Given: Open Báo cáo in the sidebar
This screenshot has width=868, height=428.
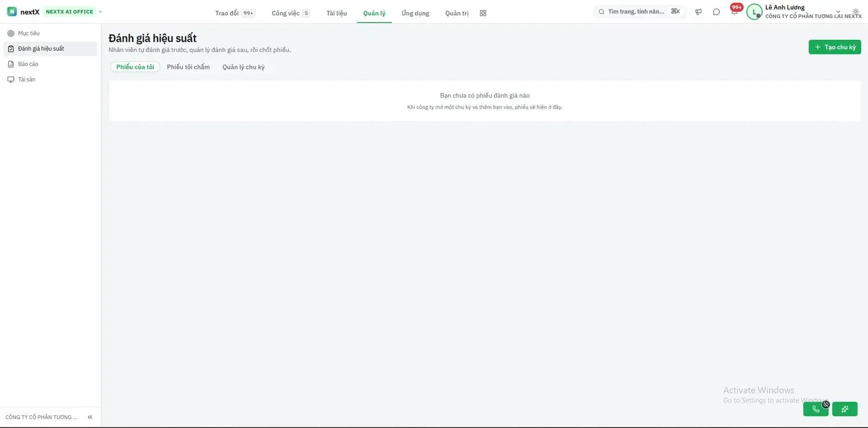Looking at the screenshot, I should tap(50, 64).
